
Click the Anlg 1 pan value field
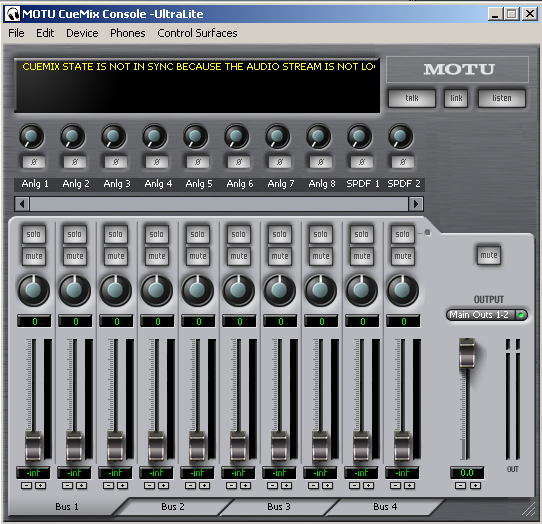pos(34,321)
